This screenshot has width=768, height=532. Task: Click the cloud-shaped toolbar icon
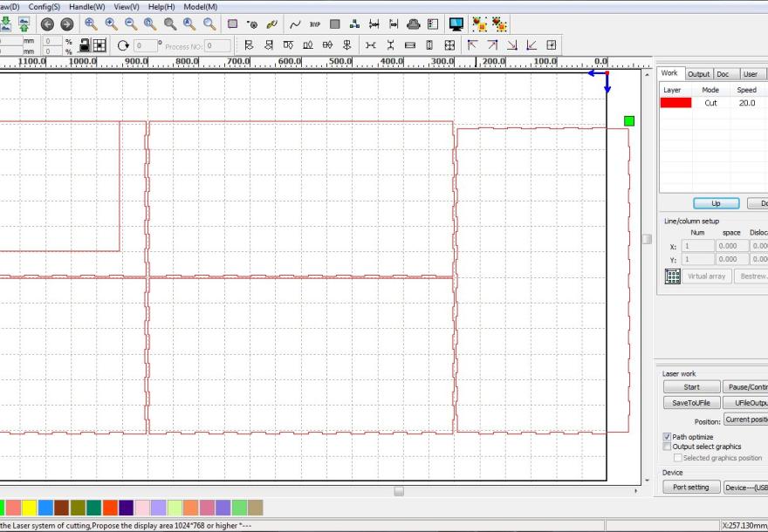414,24
